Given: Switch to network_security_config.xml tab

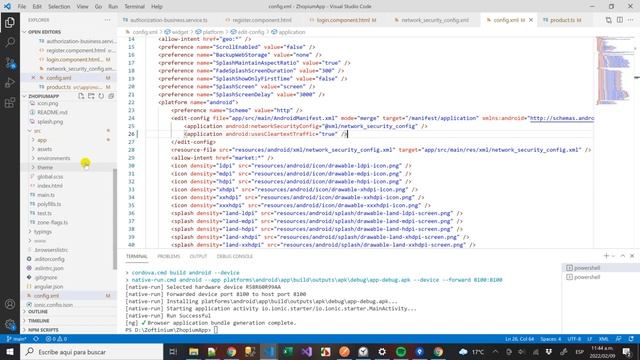Looking at the screenshot, I should coord(435,20).
